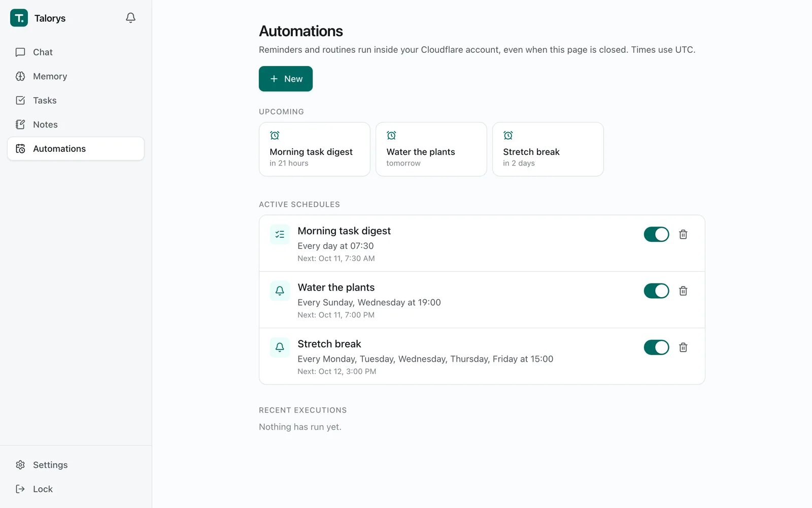The height and width of the screenshot is (508, 812).
Task: Click the "Nothing has run yet." message
Action: 300,427
